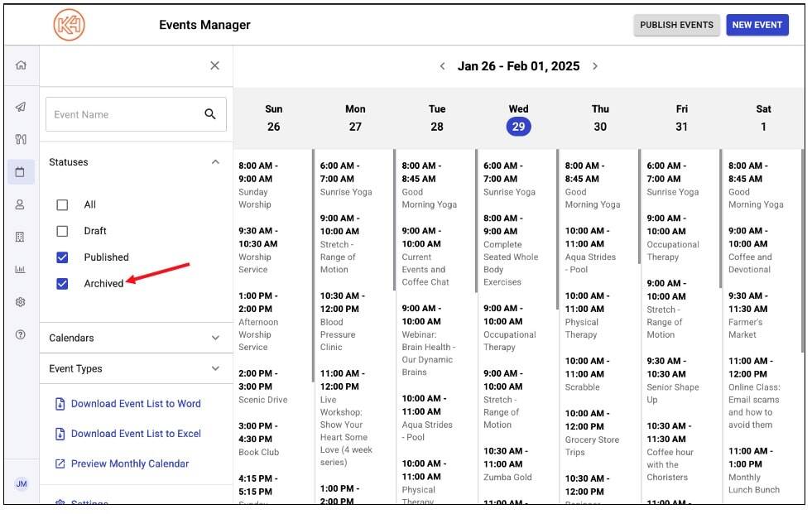This screenshot has width=812, height=514.
Task: Click Download Event List to Excel
Action: [136, 434]
